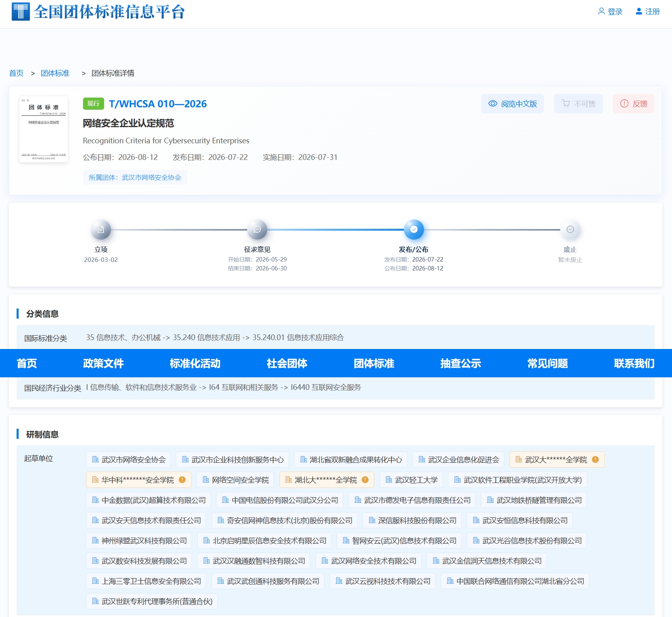
Task: Select the 武汉云视科技技术有限公司 unit tag
Action: [383, 581]
